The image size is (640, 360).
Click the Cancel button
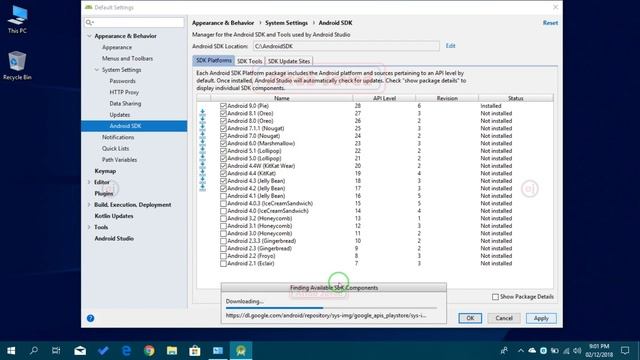point(504,318)
